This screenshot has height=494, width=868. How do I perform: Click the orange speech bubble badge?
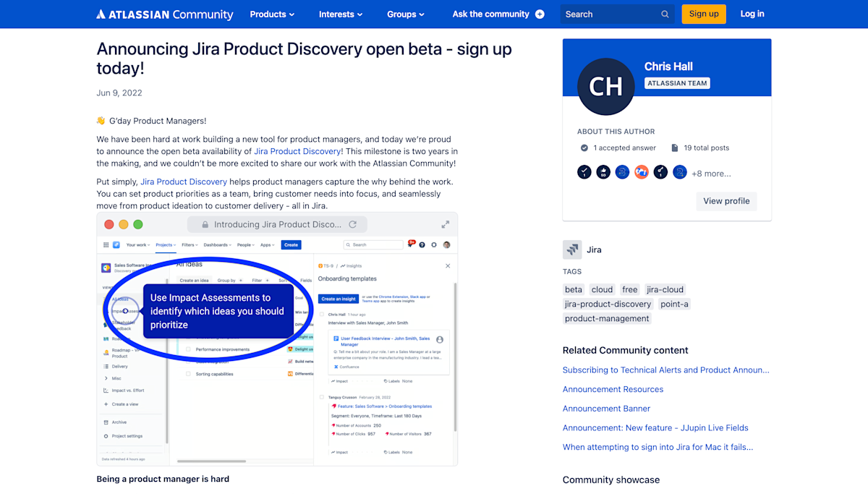click(x=642, y=172)
